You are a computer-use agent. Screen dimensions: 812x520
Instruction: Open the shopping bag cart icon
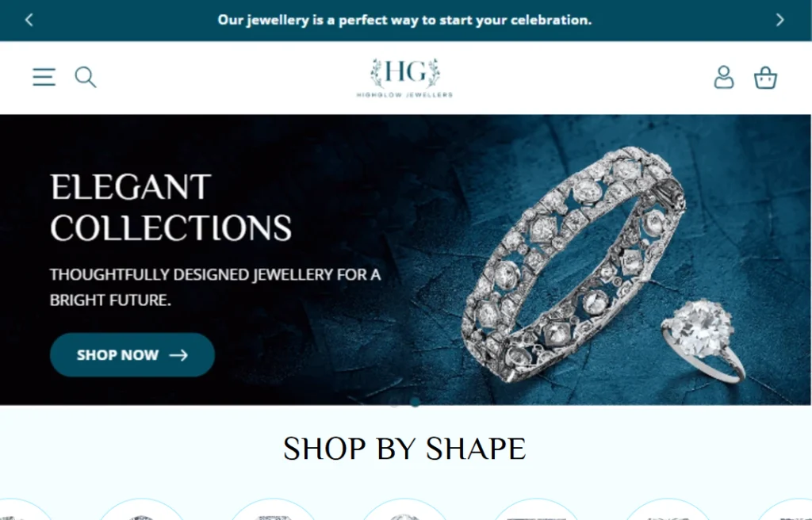pos(765,78)
